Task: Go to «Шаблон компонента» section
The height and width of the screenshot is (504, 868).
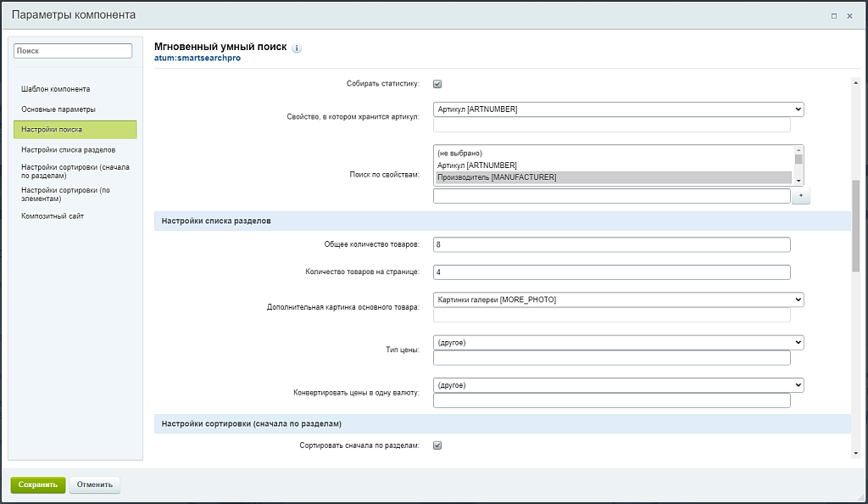Action: click(x=56, y=89)
